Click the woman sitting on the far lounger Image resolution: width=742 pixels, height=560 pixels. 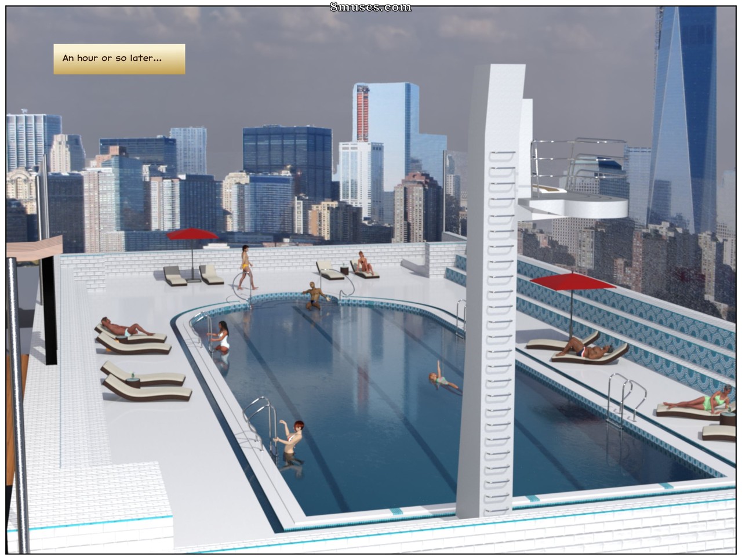(x=364, y=263)
